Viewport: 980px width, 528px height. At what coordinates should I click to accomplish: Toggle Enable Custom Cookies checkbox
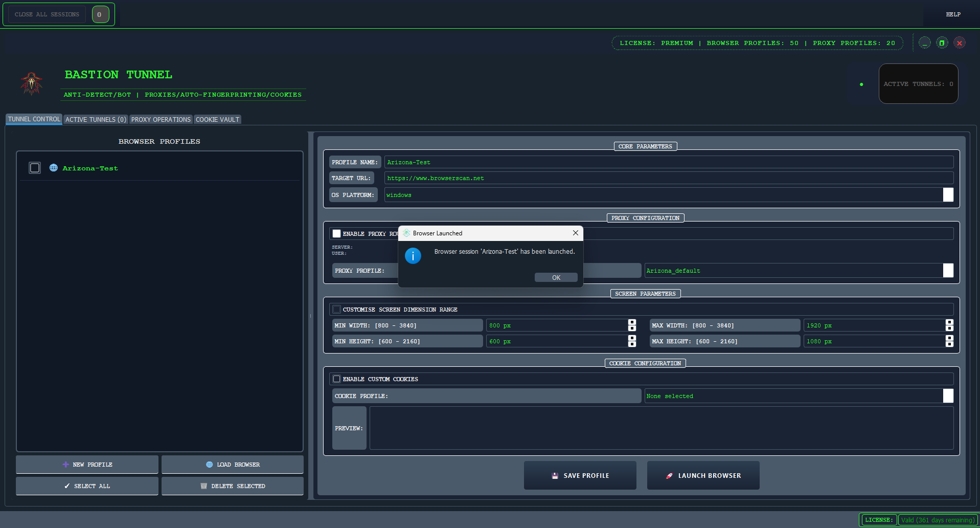coord(336,379)
